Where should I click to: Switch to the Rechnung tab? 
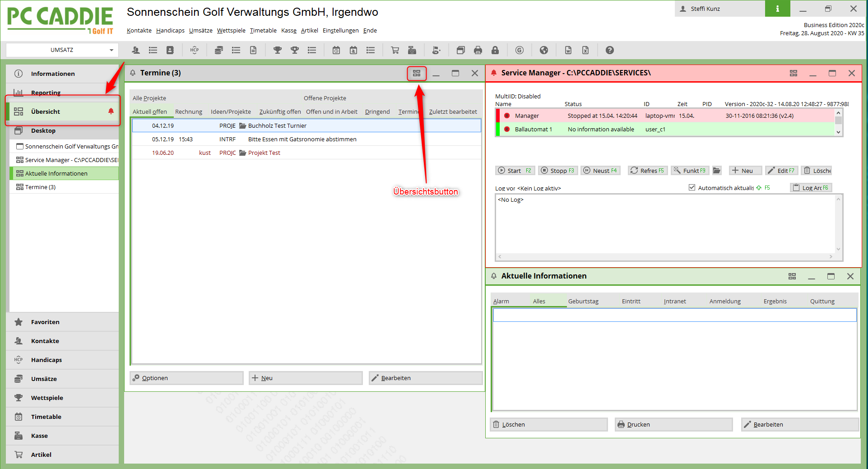[x=189, y=112]
